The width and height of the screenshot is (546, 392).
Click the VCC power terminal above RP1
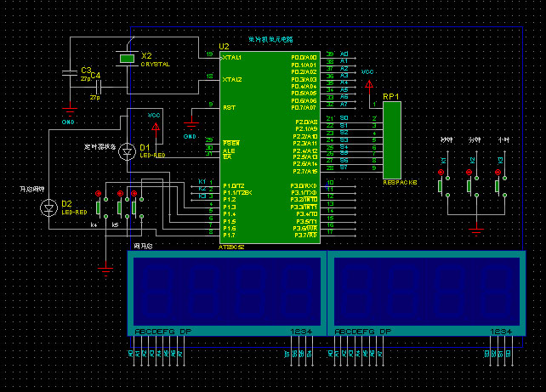pyautogui.click(x=369, y=84)
